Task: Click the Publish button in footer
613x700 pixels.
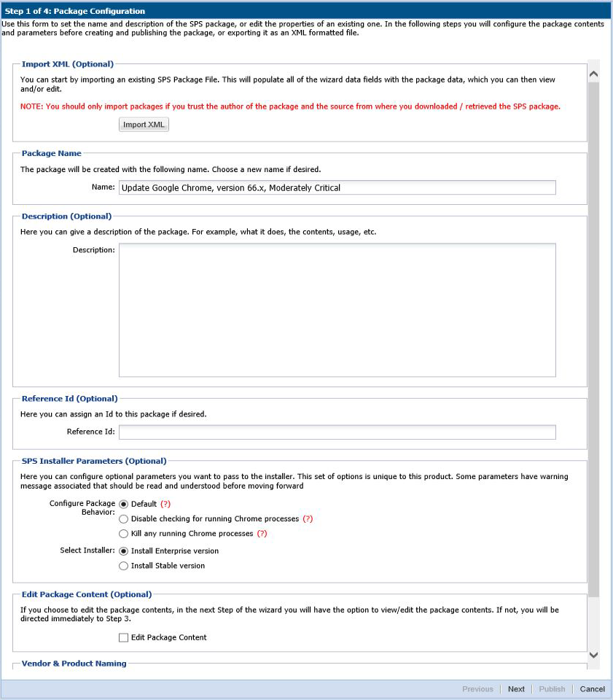Action: (552, 689)
